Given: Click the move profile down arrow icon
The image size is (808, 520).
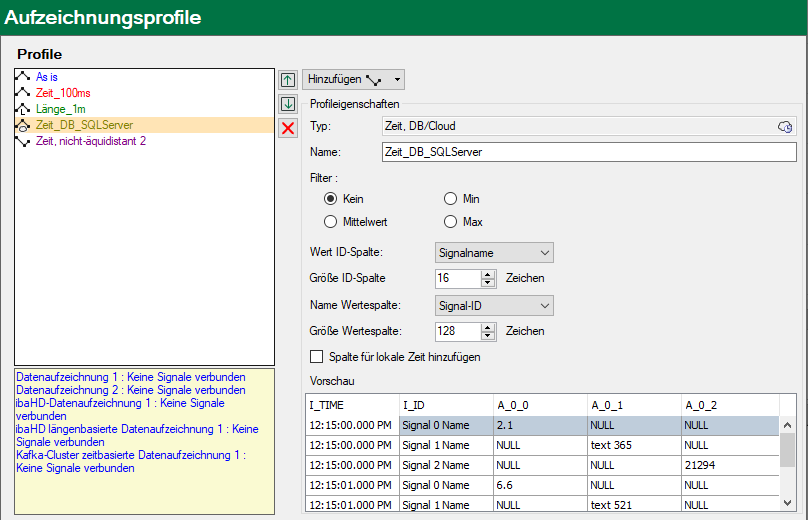Looking at the screenshot, I should coord(288,103).
